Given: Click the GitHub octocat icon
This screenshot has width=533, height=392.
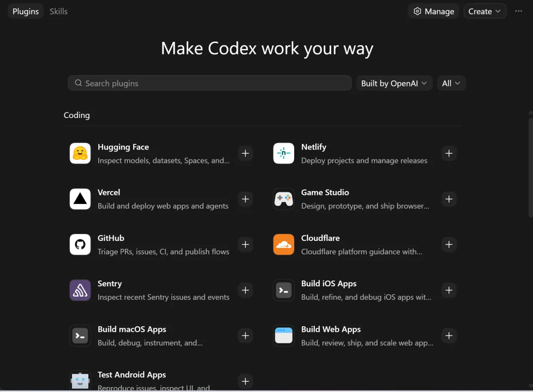Looking at the screenshot, I should coord(80,244).
